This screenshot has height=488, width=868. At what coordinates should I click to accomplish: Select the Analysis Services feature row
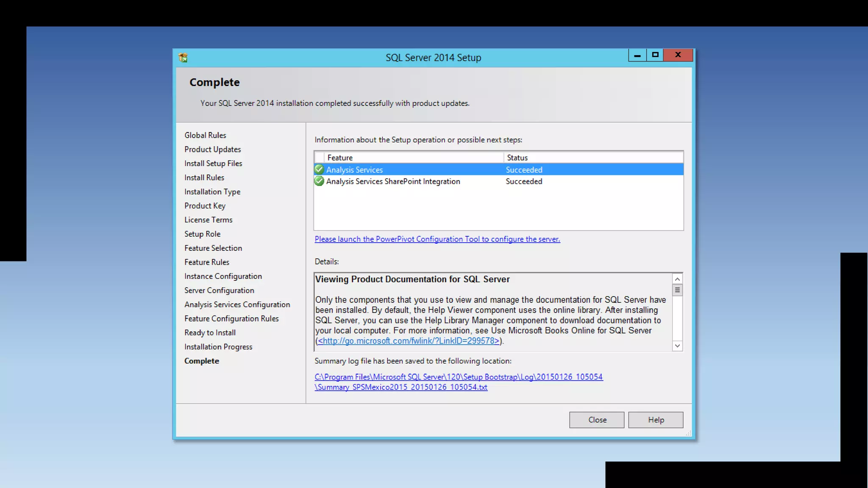(x=354, y=170)
